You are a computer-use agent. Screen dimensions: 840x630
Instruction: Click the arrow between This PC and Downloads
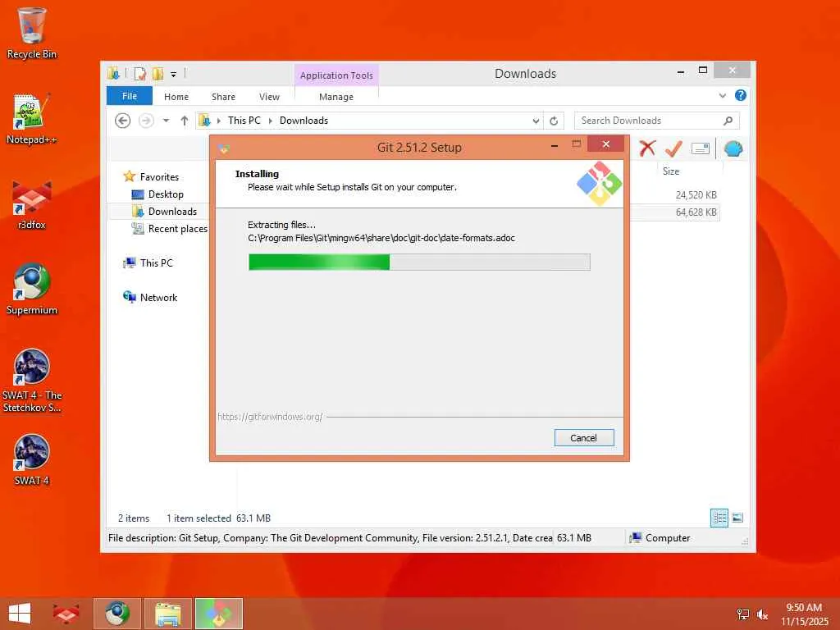coord(270,121)
